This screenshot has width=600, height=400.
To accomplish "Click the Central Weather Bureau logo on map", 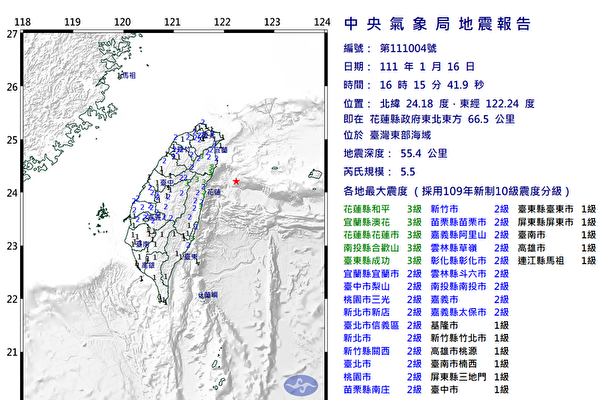I will click(x=300, y=385).
